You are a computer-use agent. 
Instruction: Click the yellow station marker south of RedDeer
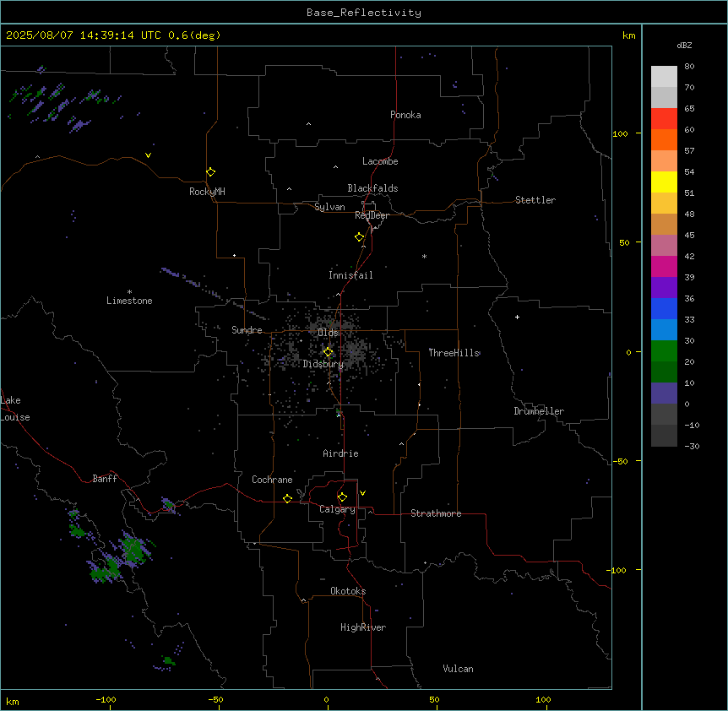click(x=360, y=236)
